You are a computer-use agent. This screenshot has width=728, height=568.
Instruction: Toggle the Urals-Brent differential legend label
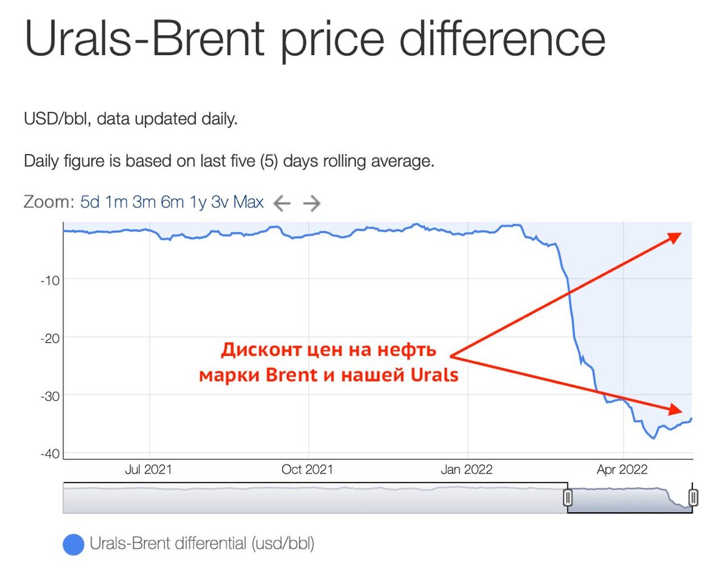[202, 544]
